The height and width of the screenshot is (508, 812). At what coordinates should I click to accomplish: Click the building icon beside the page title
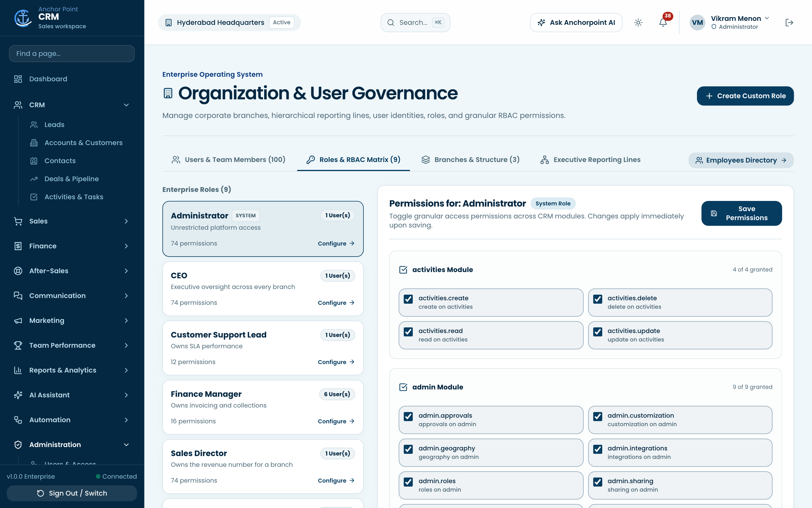point(168,93)
